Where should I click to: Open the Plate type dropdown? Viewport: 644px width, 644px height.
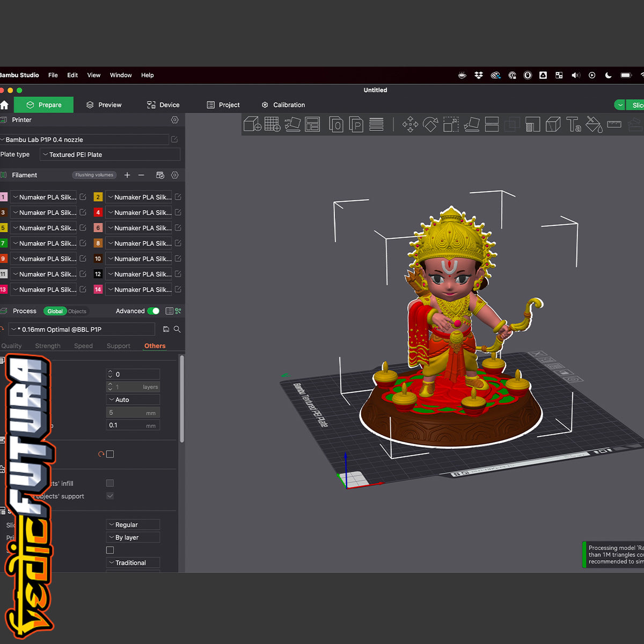[110, 155]
